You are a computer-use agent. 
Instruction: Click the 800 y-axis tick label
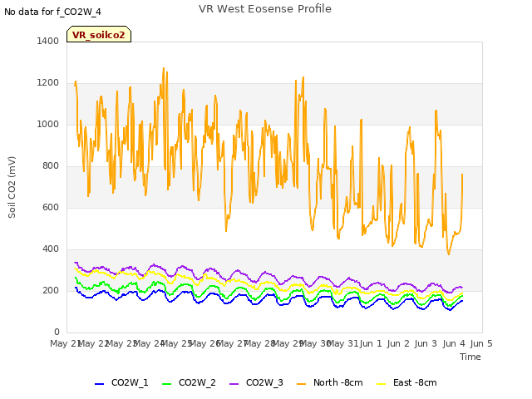(x=51, y=166)
